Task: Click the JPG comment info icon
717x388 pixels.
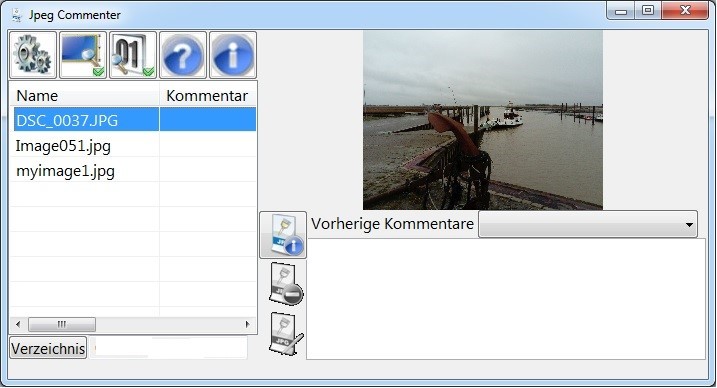Action: 283,235
